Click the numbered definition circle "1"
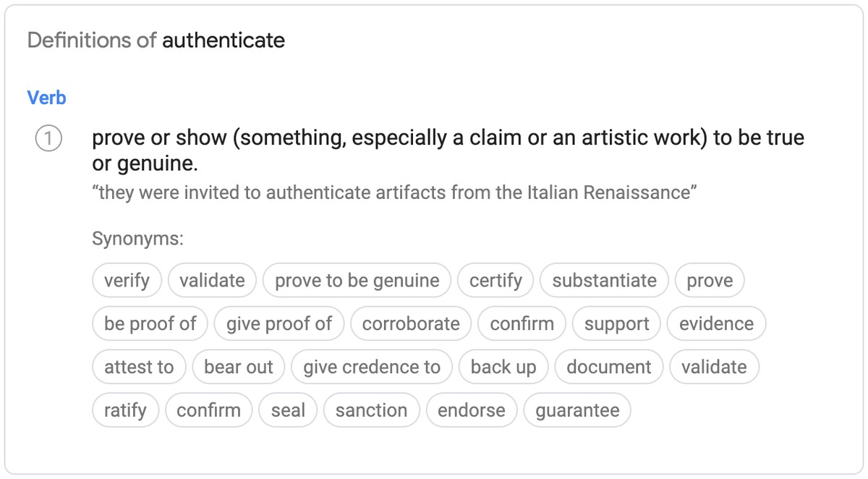 click(x=48, y=137)
